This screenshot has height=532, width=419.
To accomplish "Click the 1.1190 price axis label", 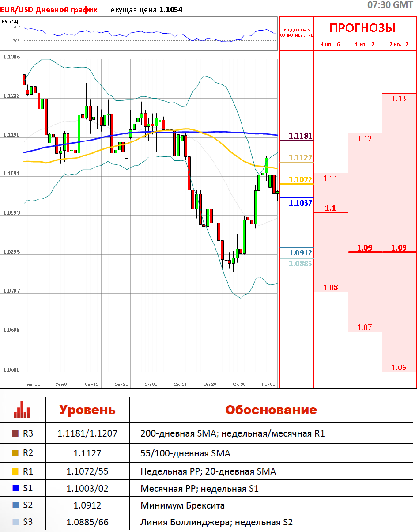I will pos(11,135).
